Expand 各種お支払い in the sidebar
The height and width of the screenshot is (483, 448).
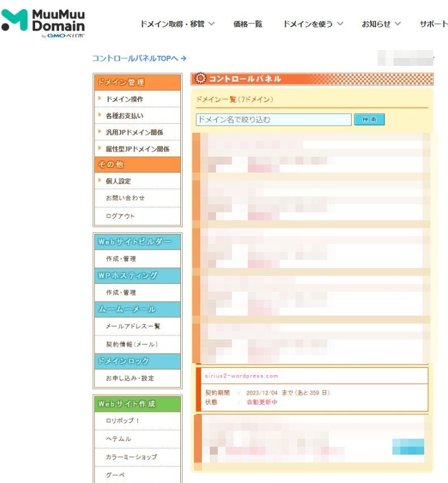coord(124,116)
